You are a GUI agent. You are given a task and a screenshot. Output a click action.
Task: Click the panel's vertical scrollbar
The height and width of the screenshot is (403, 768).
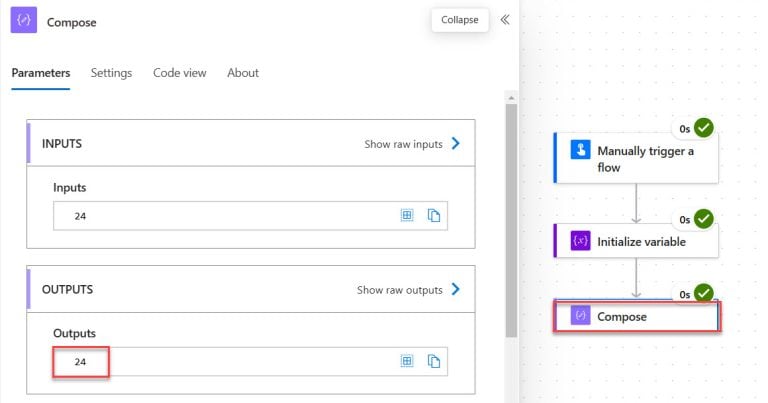512,220
